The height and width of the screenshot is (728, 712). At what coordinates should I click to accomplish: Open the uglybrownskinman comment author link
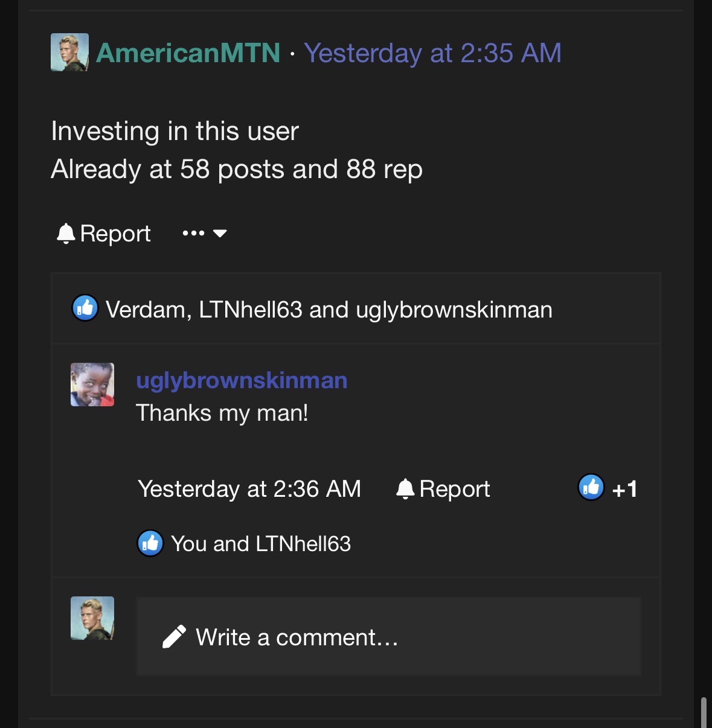click(x=242, y=380)
